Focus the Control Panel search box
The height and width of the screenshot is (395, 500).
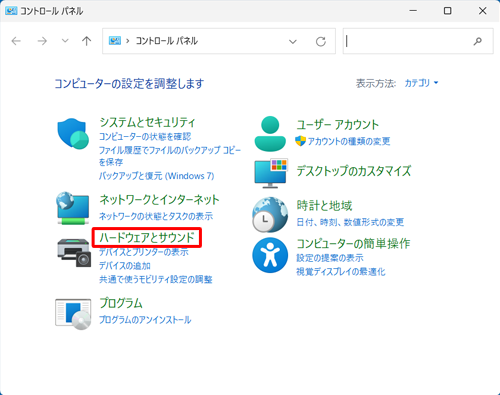(418, 41)
